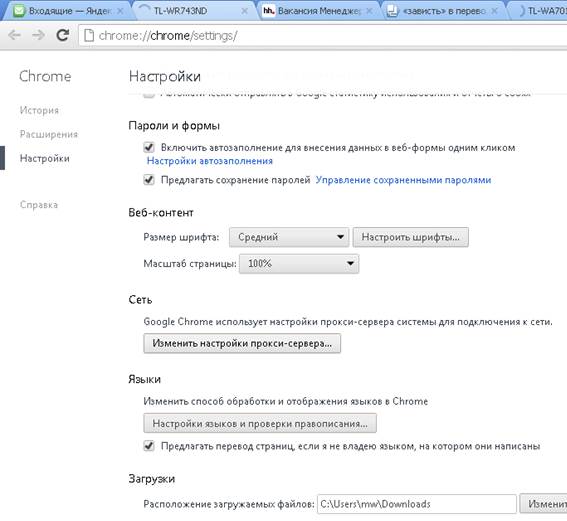Go forward with the forward arrow
This screenshot has height=521, width=567.
click(x=38, y=35)
